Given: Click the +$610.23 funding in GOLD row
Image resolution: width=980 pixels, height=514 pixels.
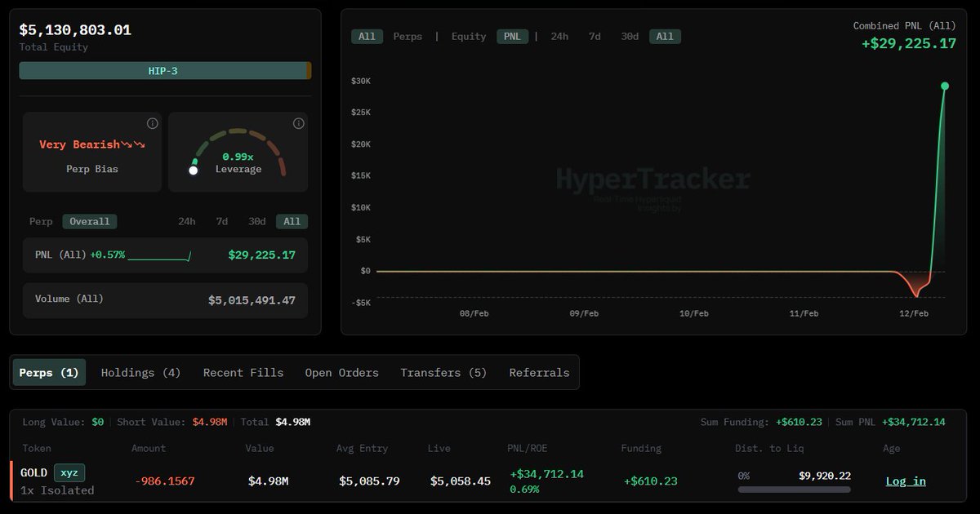Looking at the screenshot, I should tap(651, 481).
